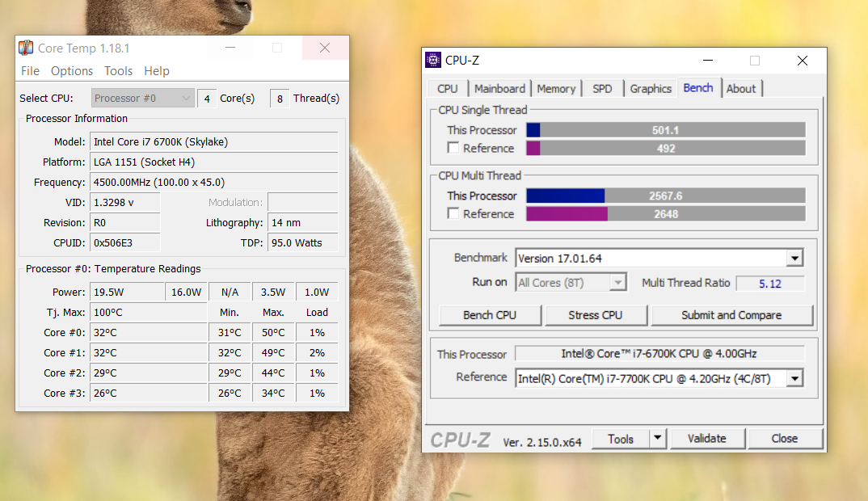Close the CPU-Z window with the X
This screenshot has height=501, width=868.
802,61
